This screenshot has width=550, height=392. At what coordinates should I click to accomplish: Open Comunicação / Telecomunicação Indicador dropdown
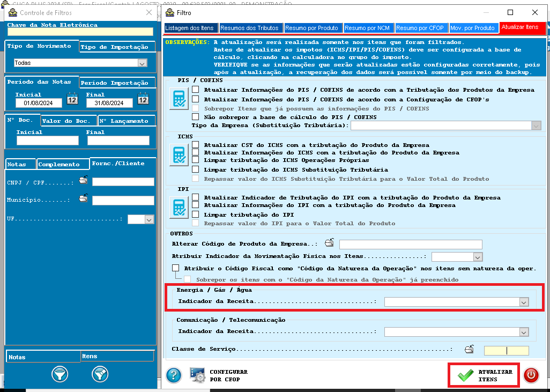(524, 332)
